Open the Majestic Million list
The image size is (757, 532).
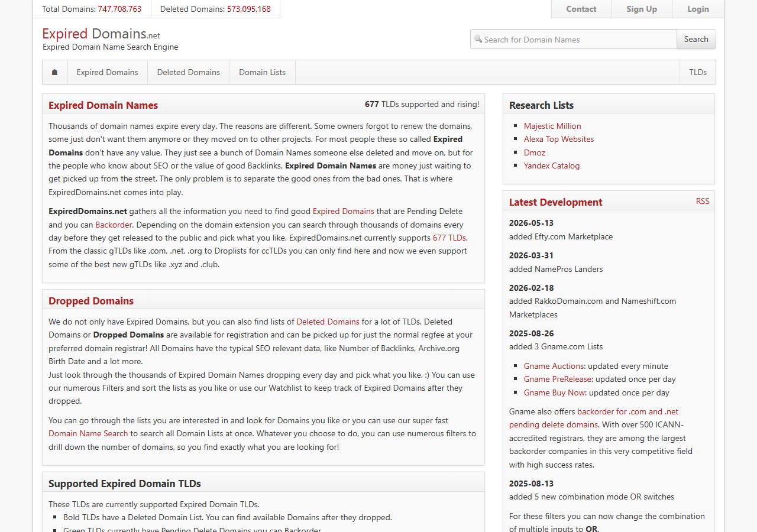click(x=552, y=126)
